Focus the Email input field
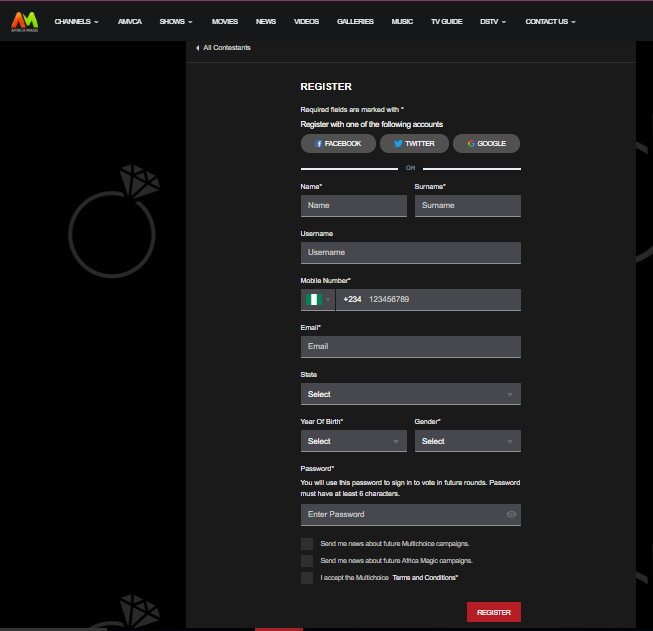 click(x=411, y=347)
